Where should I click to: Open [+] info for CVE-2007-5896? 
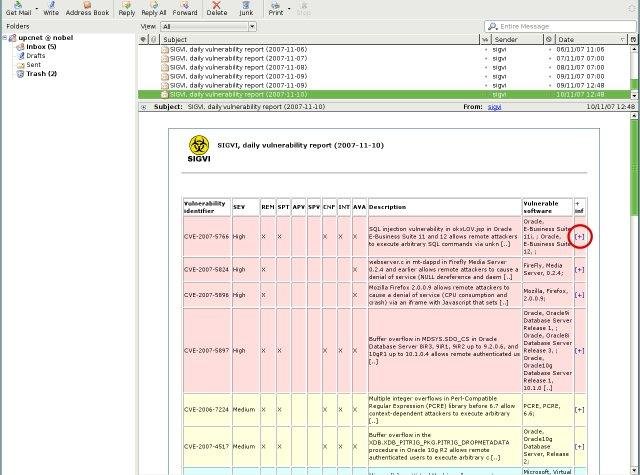click(x=579, y=295)
